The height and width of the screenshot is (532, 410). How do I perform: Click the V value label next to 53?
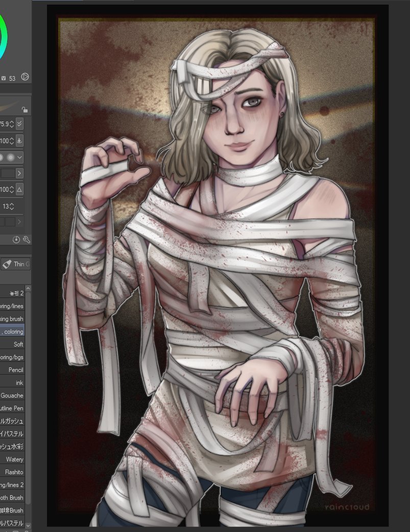coord(4,78)
